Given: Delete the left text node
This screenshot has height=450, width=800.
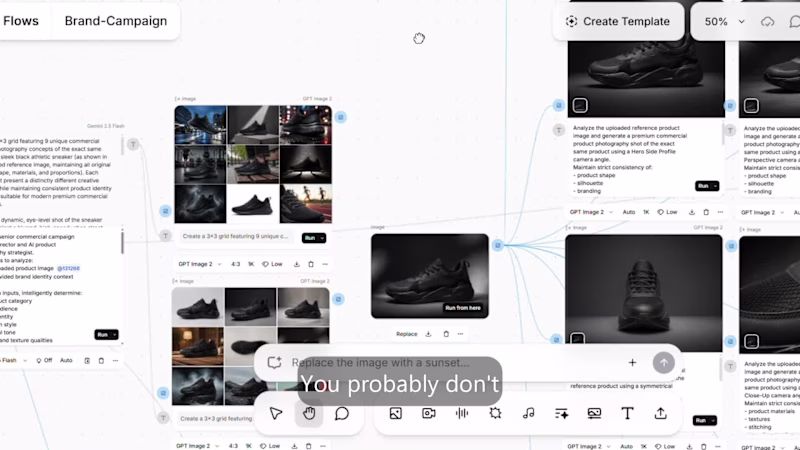Looking at the screenshot, I should pyautogui.click(x=101, y=360).
